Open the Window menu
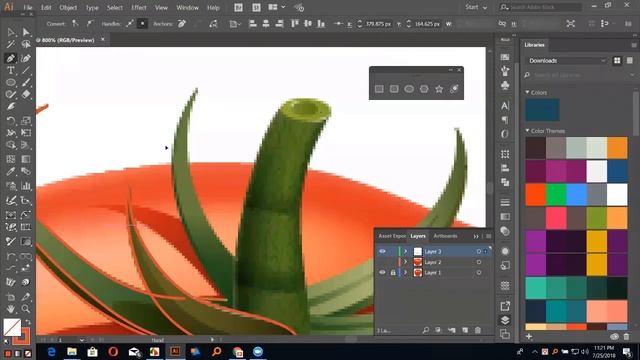 coord(187,7)
